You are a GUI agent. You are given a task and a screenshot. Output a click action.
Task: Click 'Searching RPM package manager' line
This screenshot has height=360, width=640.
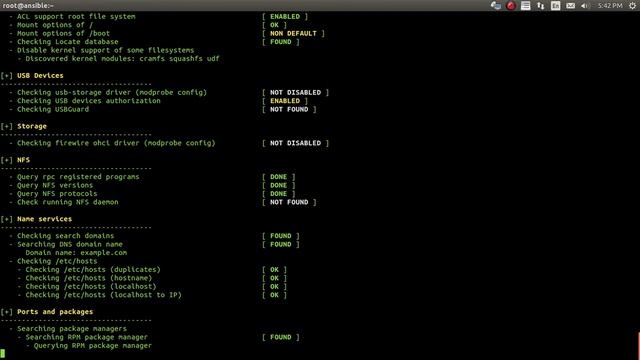click(x=87, y=337)
